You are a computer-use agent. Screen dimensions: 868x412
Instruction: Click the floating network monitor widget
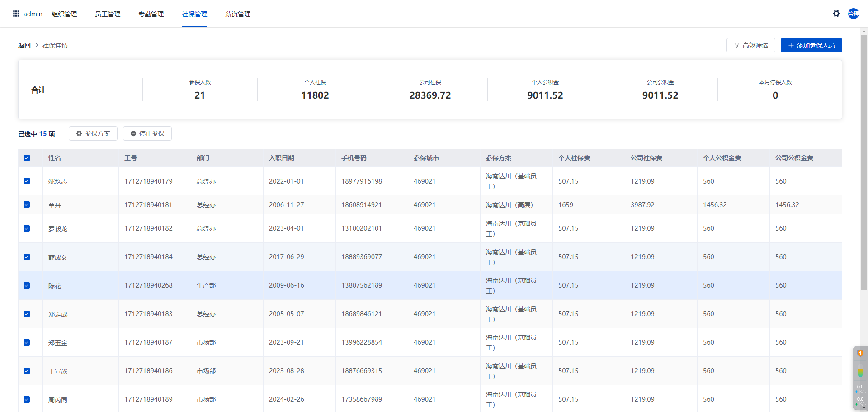(x=860, y=379)
